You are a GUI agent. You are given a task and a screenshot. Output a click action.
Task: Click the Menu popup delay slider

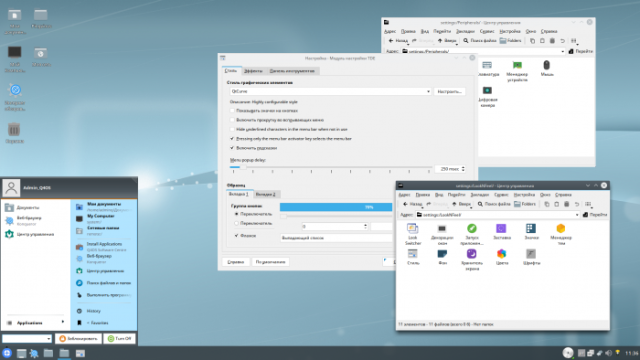click(331, 167)
